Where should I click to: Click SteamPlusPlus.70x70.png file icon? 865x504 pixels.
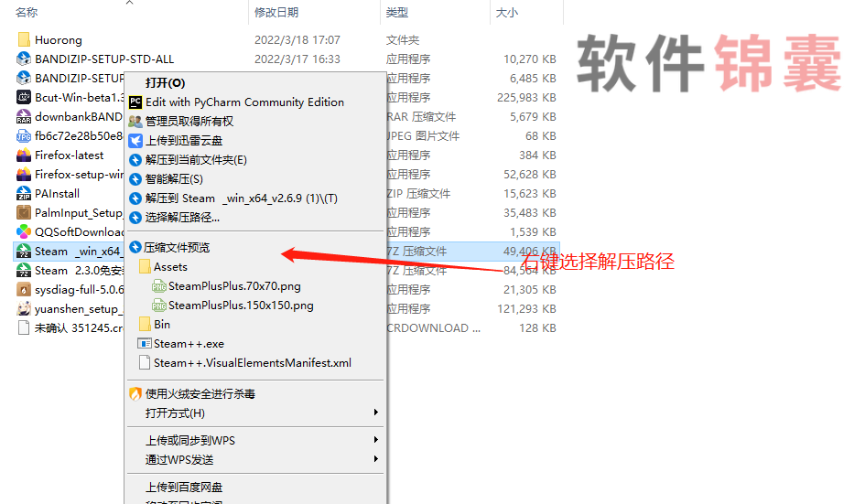tap(159, 286)
